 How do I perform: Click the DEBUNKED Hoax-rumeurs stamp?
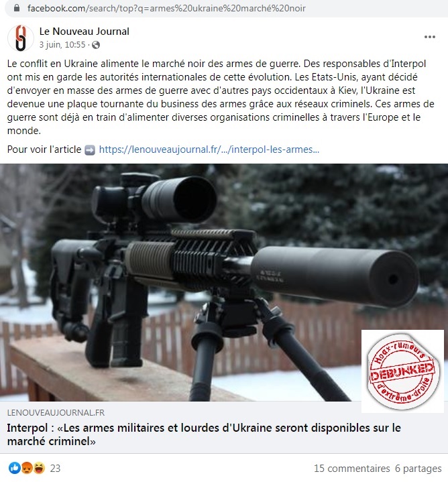click(x=403, y=371)
